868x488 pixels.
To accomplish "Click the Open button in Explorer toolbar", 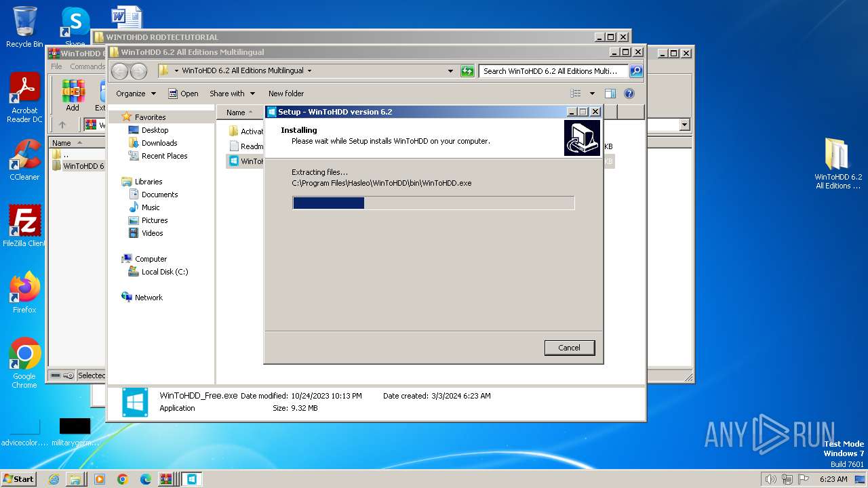I will (183, 94).
